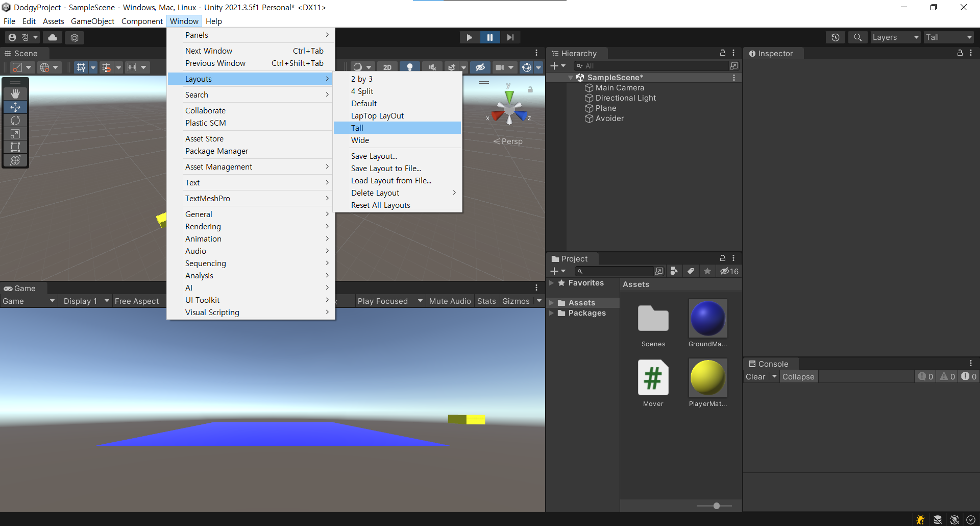Viewport: 980px width, 526px height.
Task: Open Hierarchy search window icon
Action: (733, 66)
